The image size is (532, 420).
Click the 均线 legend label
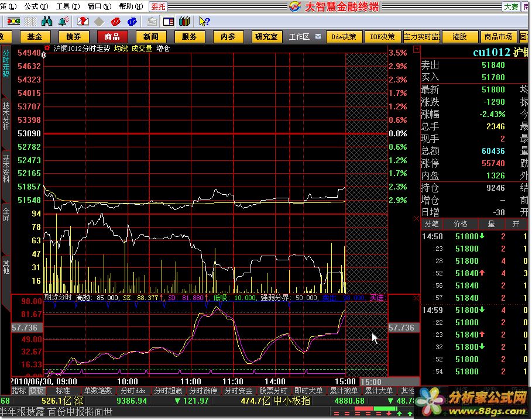[x=121, y=49]
